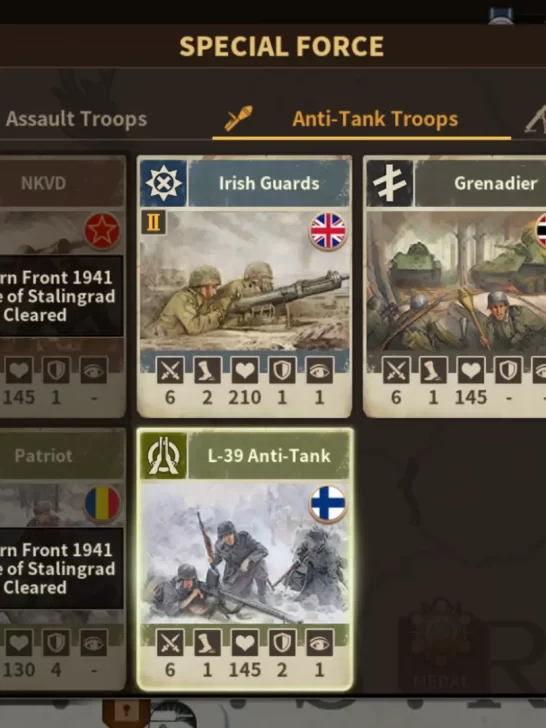
Task: Click the Soviet red star badge on NKVD
Action: click(x=102, y=231)
